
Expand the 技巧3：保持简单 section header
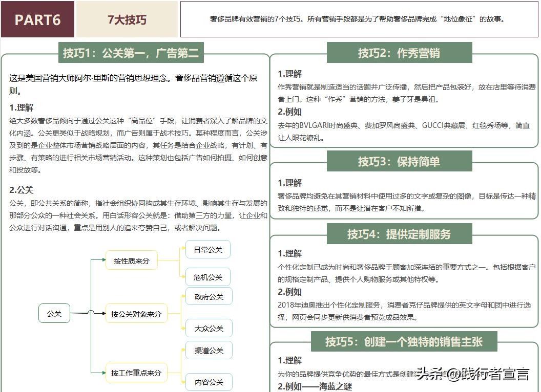pyautogui.click(x=401, y=161)
